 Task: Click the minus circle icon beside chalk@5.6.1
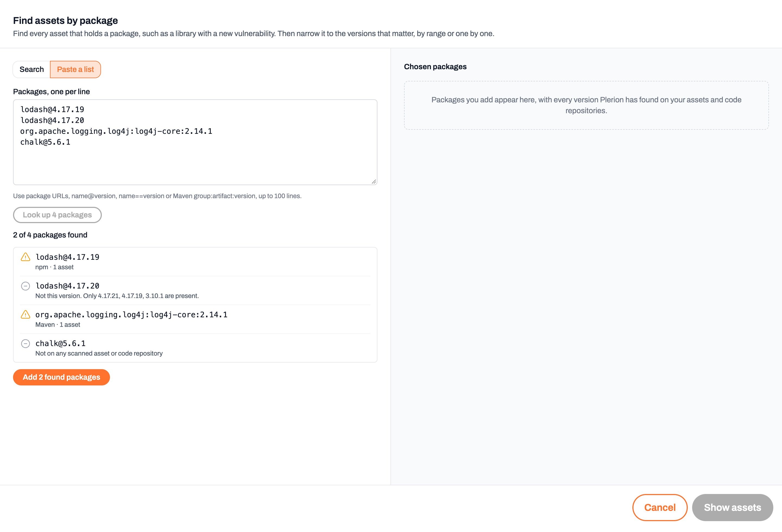point(26,343)
